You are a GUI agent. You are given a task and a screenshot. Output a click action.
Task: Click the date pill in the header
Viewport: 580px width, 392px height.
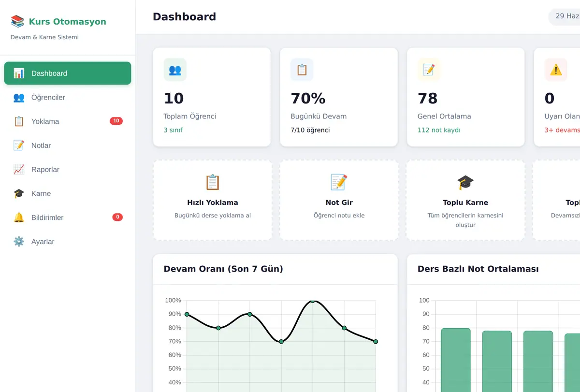[x=564, y=16]
